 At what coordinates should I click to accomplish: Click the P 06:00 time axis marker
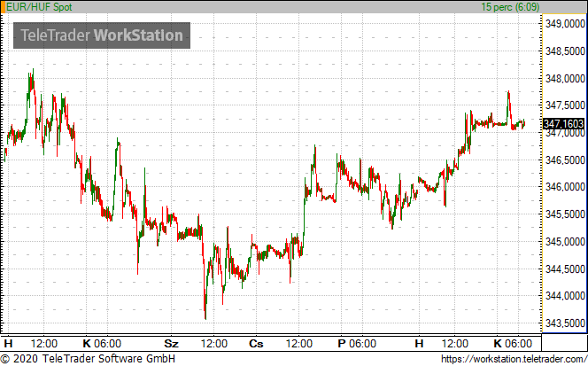coord(357,344)
